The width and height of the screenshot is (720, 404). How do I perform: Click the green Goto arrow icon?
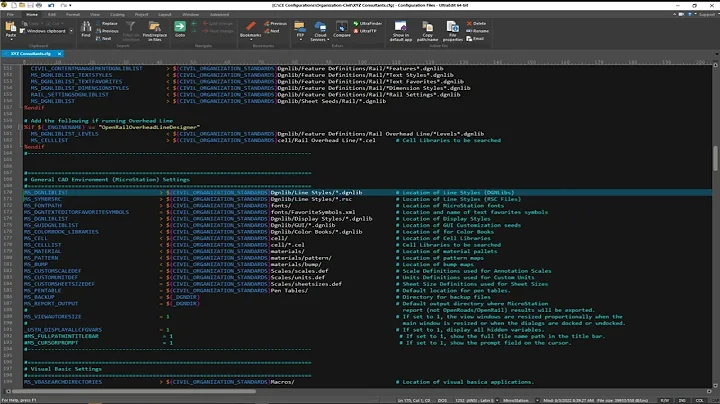coord(180,28)
